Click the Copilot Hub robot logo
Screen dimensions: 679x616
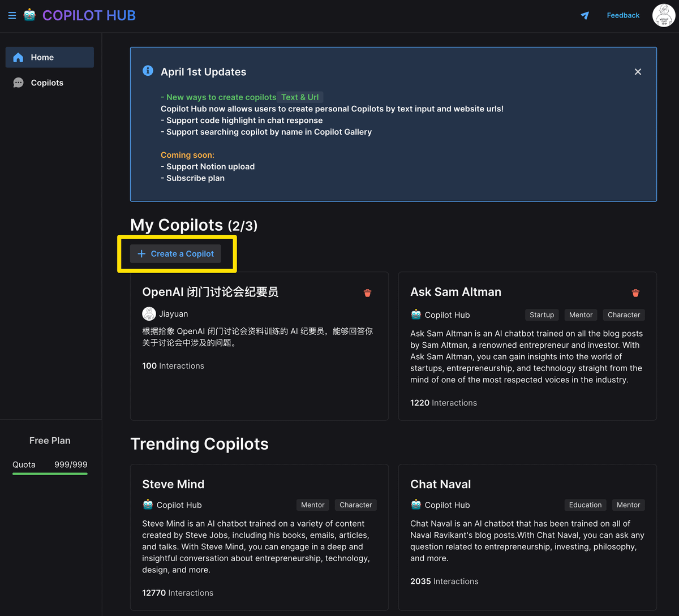coord(29,15)
